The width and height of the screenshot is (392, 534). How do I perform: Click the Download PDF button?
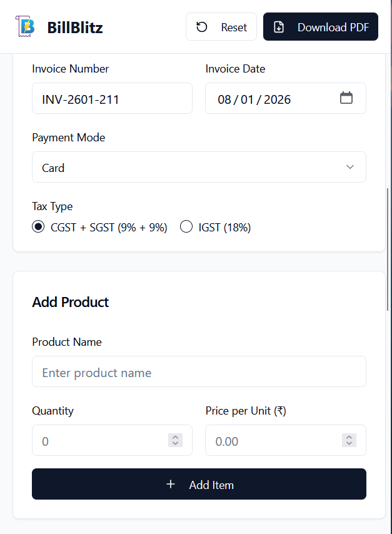[x=320, y=27]
